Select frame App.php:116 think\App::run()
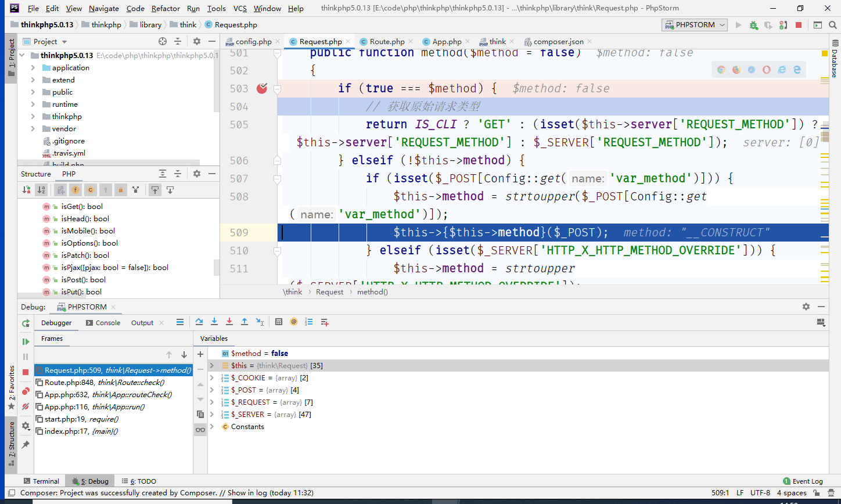This screenshot has width=841, height=504. [x=113, y=407]
